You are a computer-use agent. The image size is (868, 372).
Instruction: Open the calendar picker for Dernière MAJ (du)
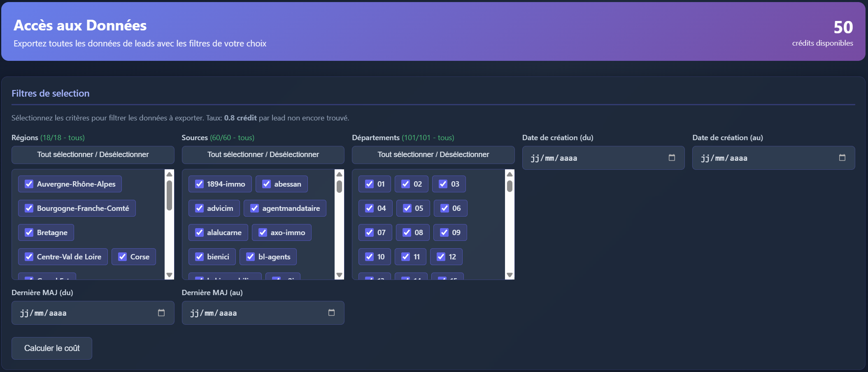[x=161, y=313]
